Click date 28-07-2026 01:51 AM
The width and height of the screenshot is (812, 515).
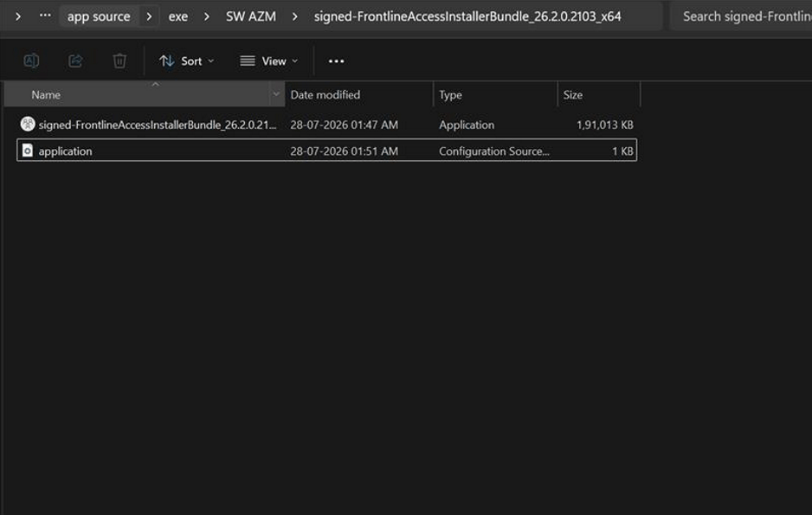click(344, 151)
